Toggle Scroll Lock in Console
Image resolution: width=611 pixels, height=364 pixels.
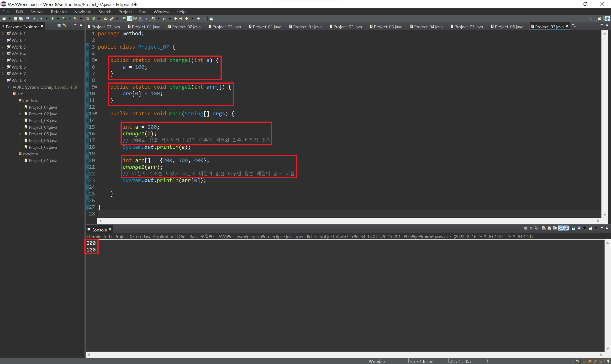coord(549,228)
